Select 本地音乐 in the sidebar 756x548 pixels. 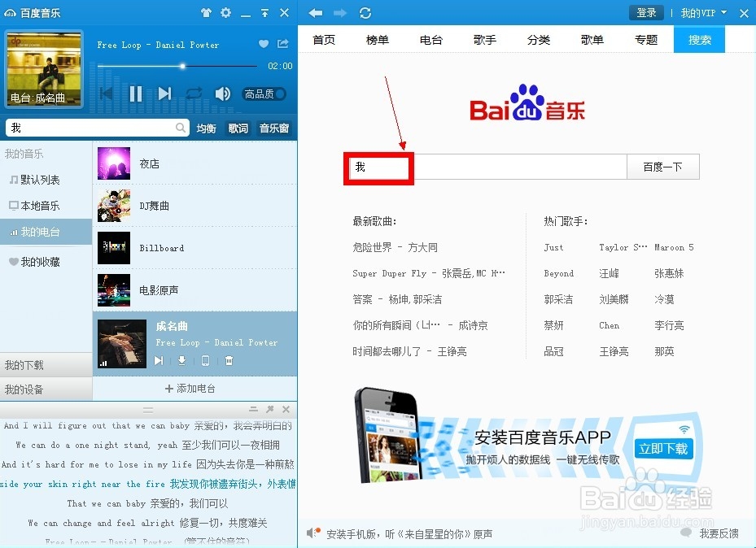46,206
